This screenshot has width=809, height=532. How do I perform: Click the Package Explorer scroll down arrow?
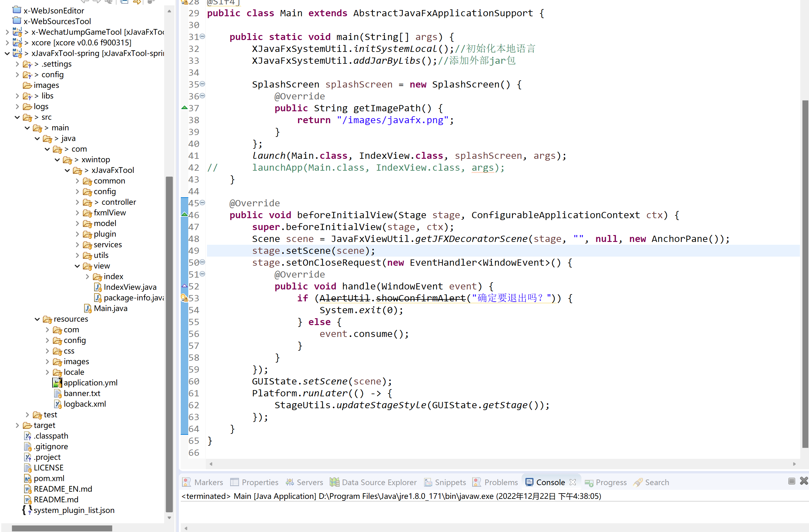pyautogui.click(x=169, y=518)
